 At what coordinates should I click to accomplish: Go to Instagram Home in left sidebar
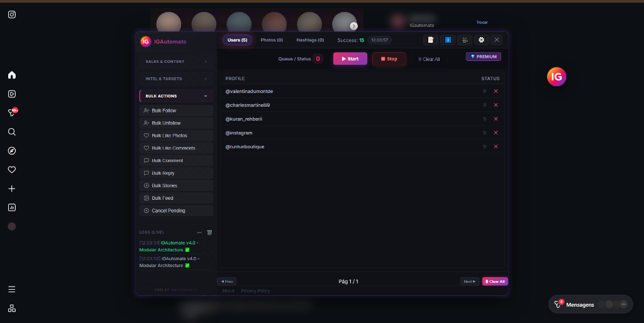[x=12, y=75]
